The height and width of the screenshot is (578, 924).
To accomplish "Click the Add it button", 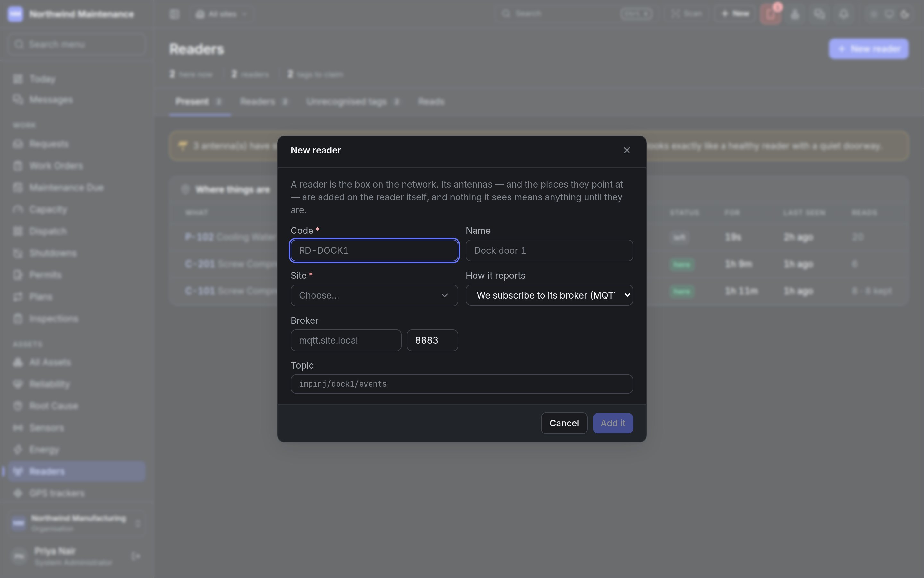I will 613,423.
